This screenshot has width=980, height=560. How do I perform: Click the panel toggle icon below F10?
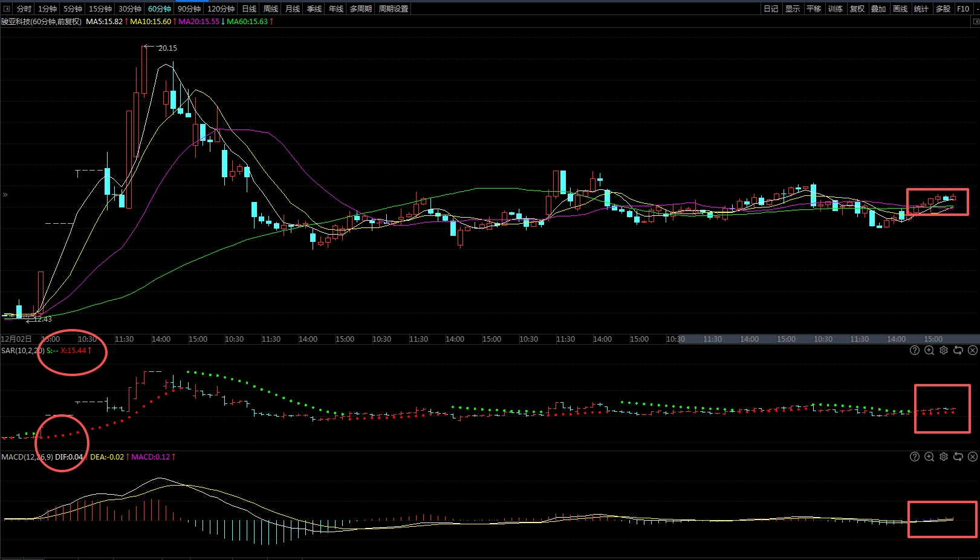(975, 21)
